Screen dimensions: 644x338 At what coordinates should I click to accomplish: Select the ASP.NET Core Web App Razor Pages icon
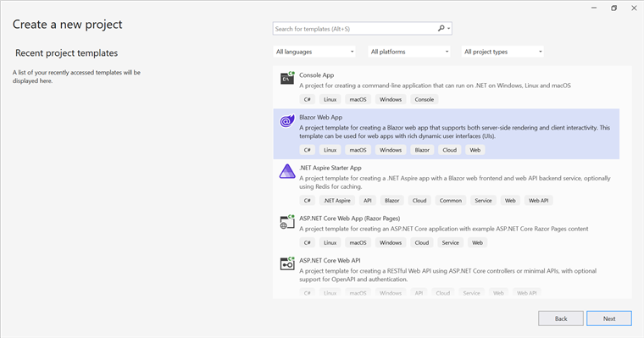tap(287, 222)
